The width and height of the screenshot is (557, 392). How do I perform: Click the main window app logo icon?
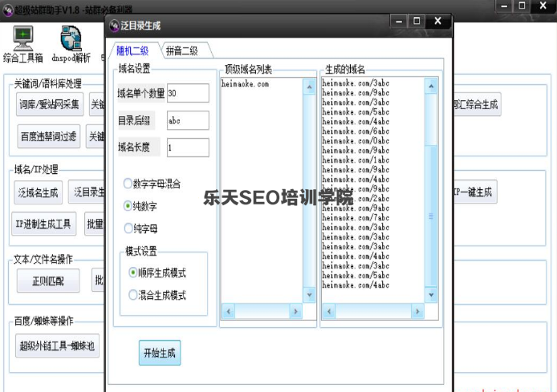coord(7,10)
